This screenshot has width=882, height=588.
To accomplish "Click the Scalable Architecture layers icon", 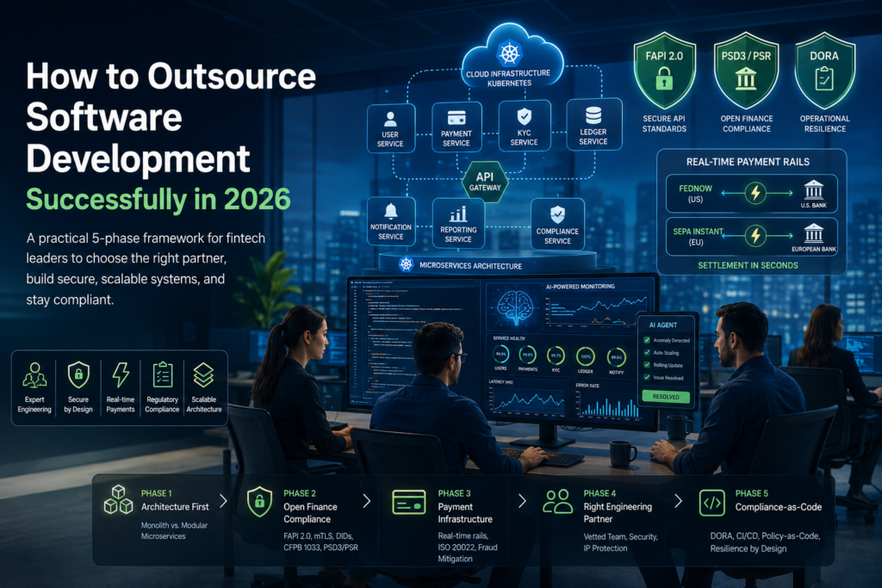I will pyautogui.click(x=203, y=375).
